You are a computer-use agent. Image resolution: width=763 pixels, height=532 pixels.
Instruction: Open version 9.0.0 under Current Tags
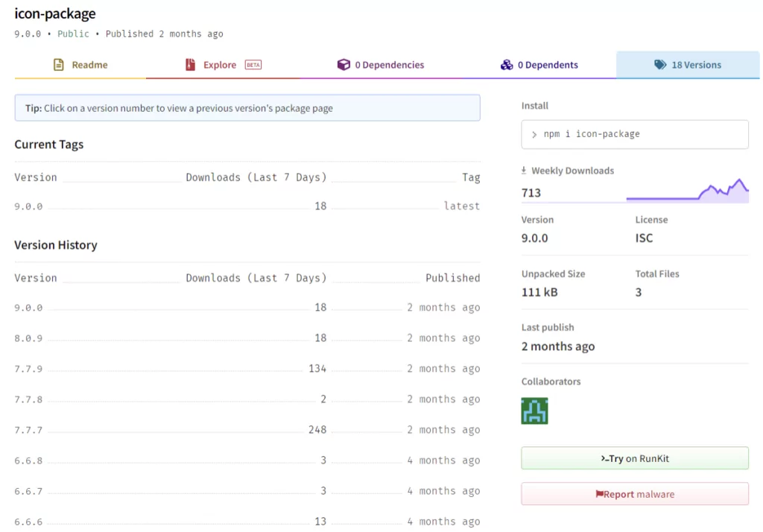28,206
